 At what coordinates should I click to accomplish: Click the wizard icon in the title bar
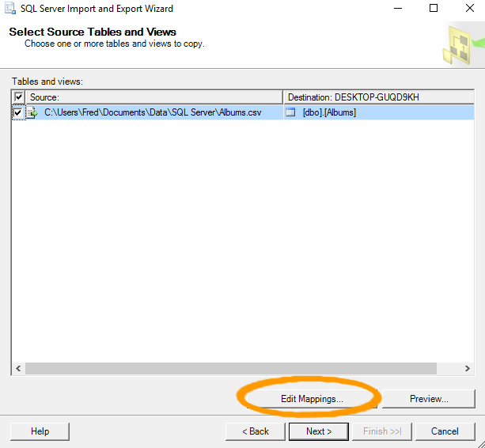point(10,9)
